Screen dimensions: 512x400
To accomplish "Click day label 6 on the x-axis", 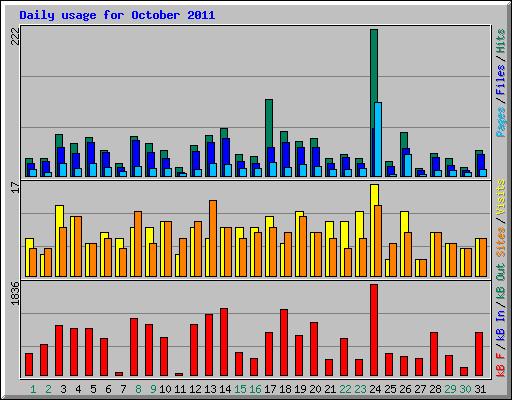I will 108,389.
